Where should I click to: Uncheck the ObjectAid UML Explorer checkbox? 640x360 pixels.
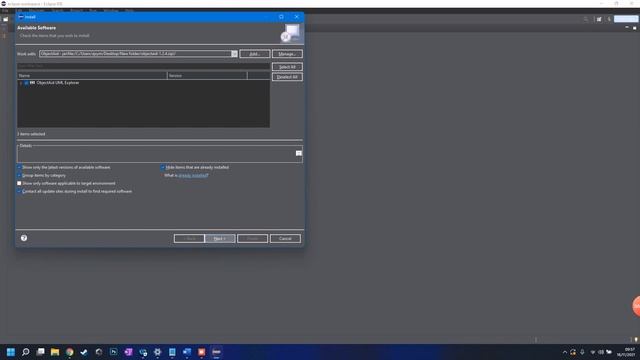point(27,83)
